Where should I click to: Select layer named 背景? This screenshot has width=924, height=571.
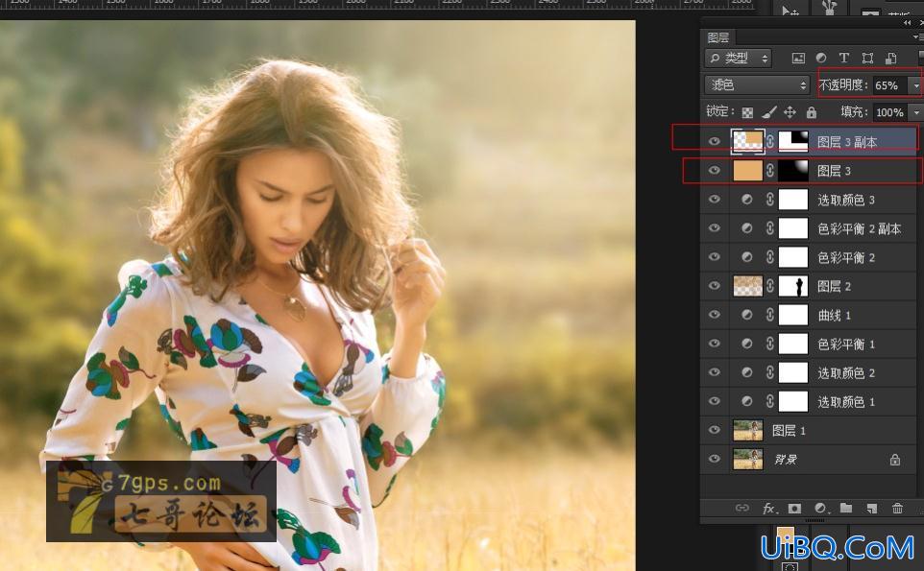click(786, 459)
